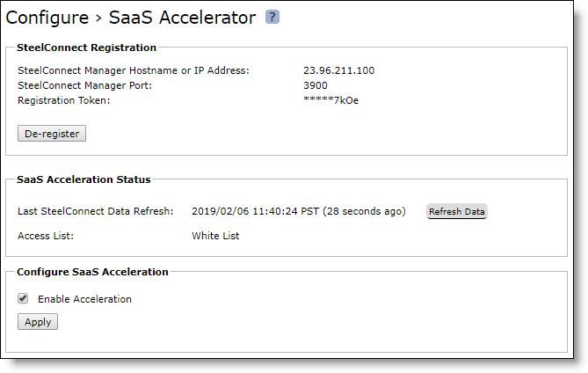Image resolution: width=588 pixels, height=373 pixels.
Task: Uncheck the Enable Acceleration checkbox
Action: pos(23,299)
